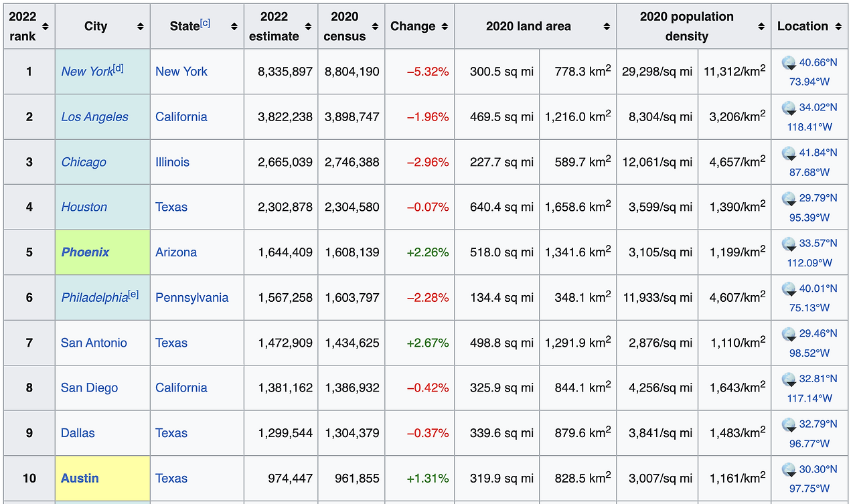Go to the Austin city link
This screenshot has height=504, width=857.
point(80,478)
